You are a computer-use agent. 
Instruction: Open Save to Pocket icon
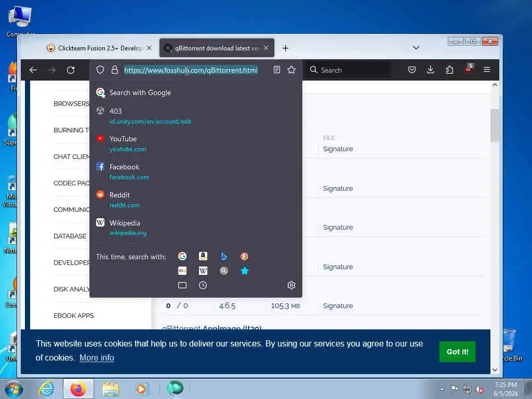tap(412, 70)
